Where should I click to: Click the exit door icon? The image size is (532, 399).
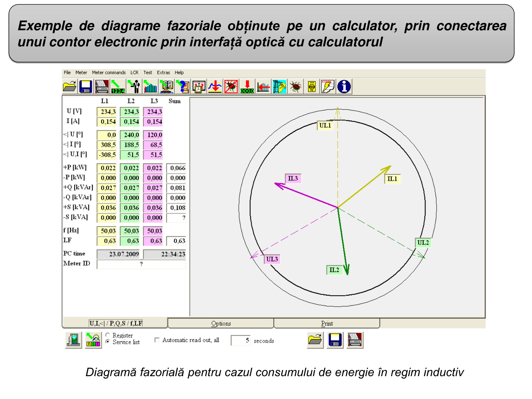point(74,340)
